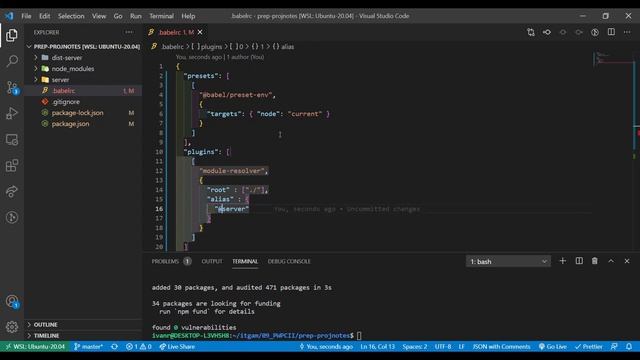The width and height of the screenshot is (640, 360).
Task: Open the Extensions view
Action: (x=12, y=165)
